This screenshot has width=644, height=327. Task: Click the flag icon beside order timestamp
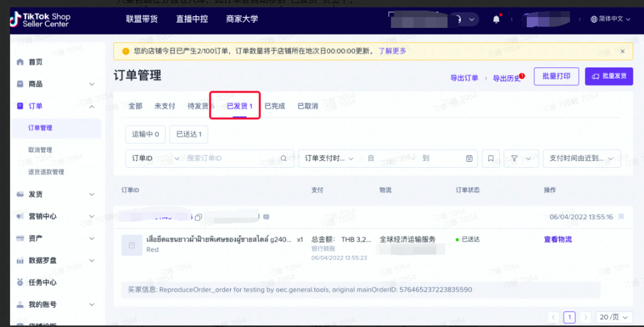point(621,217)
